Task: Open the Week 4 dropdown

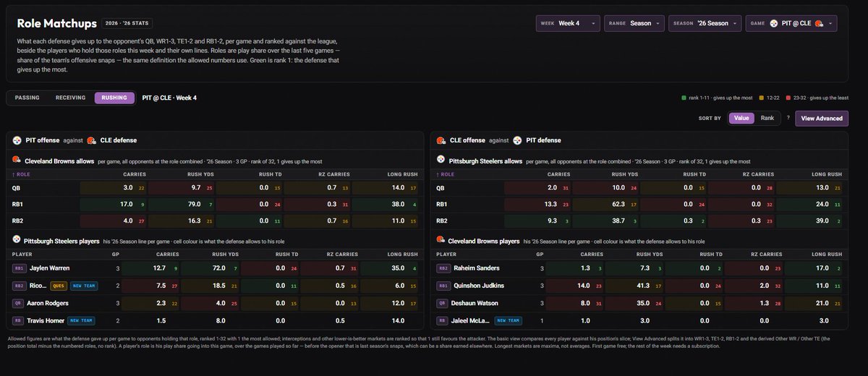Action: coord(568,23)
